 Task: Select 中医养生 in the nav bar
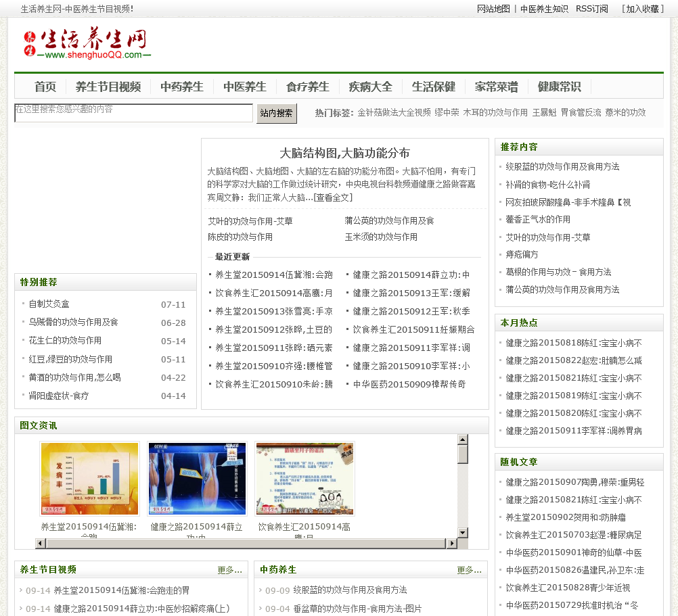click(x=245, y=87)
